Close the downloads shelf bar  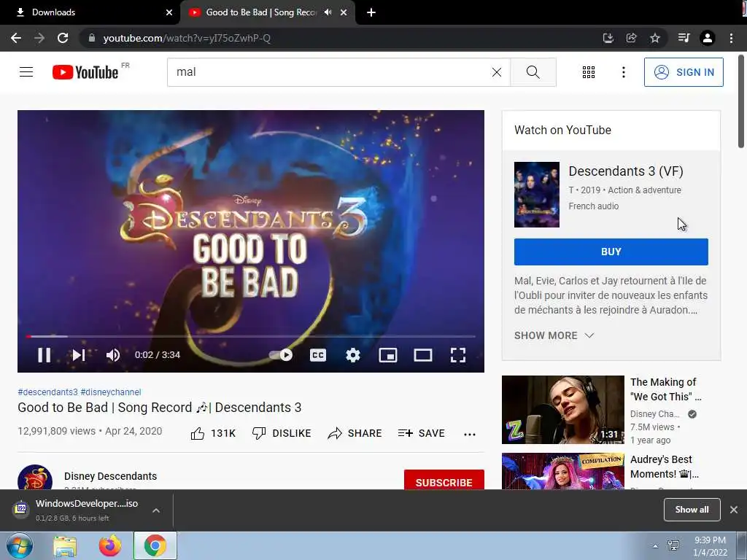tap(734, 510)
